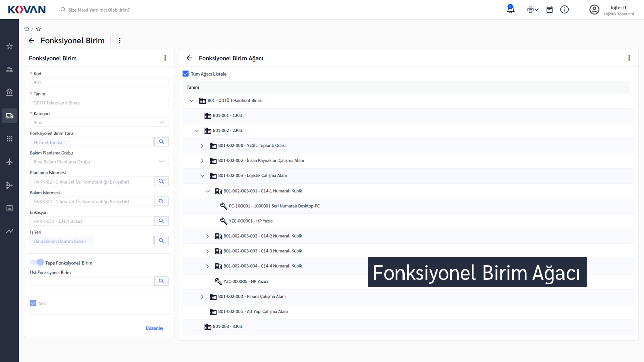Screen dimensions: 644x362
Task: Open Bakım Planlama Grubu dropdown
Action: 99,162
